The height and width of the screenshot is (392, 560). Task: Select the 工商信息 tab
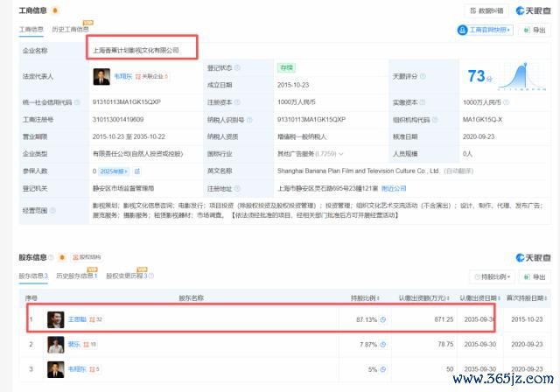point(31,29)
